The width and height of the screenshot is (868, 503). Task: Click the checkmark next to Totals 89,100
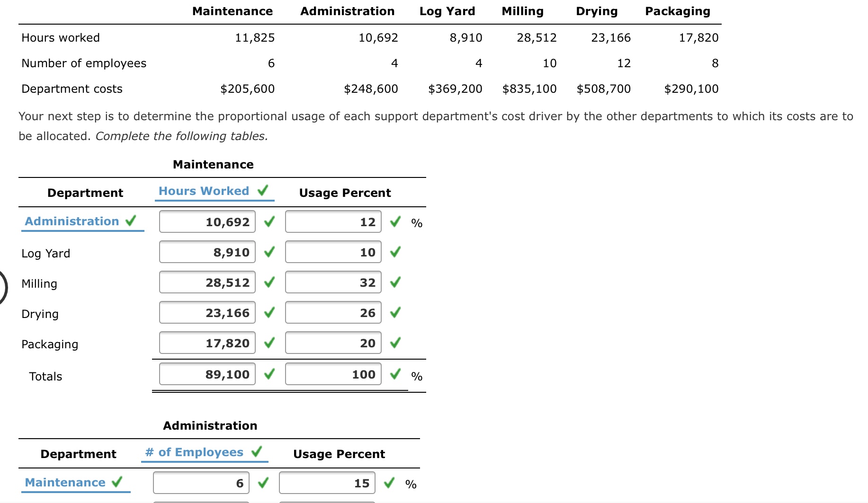coord(268,374)
